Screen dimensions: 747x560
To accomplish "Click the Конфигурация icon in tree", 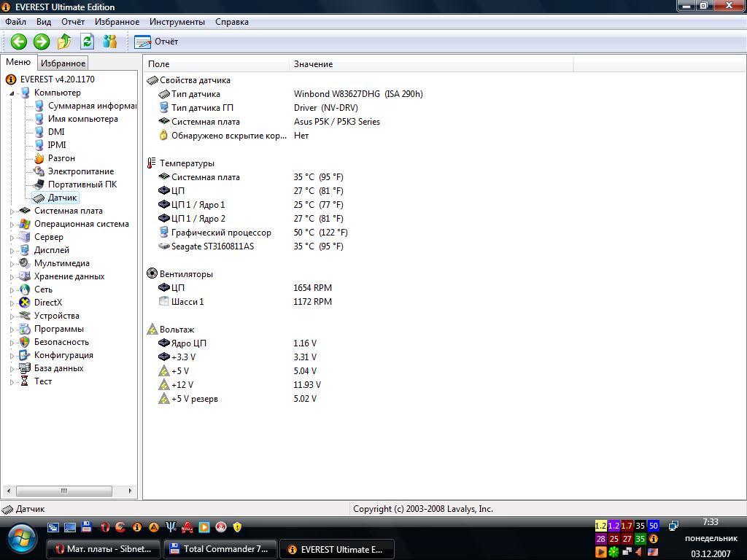I will tap(24, 355).
